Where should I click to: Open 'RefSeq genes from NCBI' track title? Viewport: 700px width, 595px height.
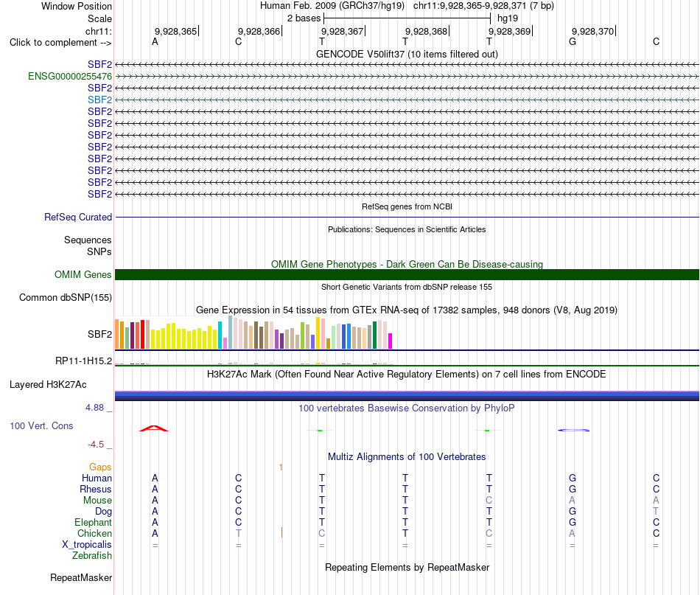click(407, 207)
